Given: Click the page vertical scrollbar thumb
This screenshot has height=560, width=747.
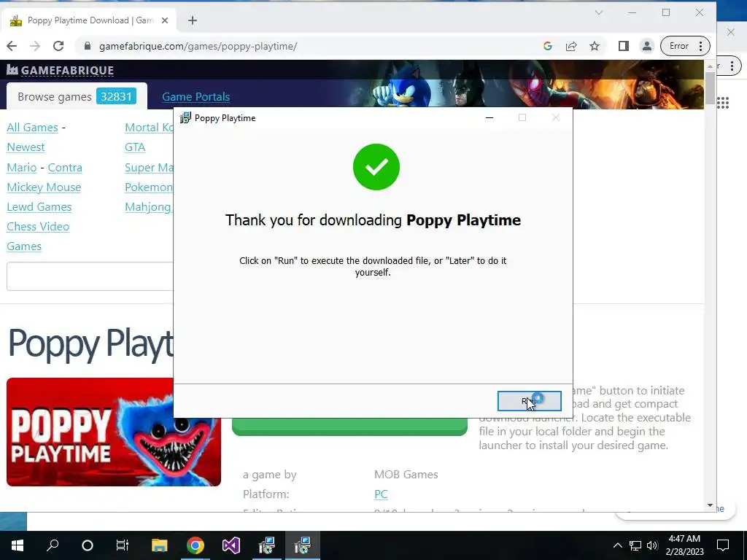Looking at the screenshot, I should [710, 88].
